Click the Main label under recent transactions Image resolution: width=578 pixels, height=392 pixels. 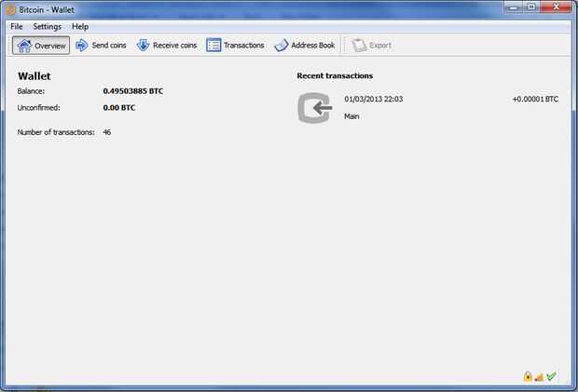pos(351,116)
